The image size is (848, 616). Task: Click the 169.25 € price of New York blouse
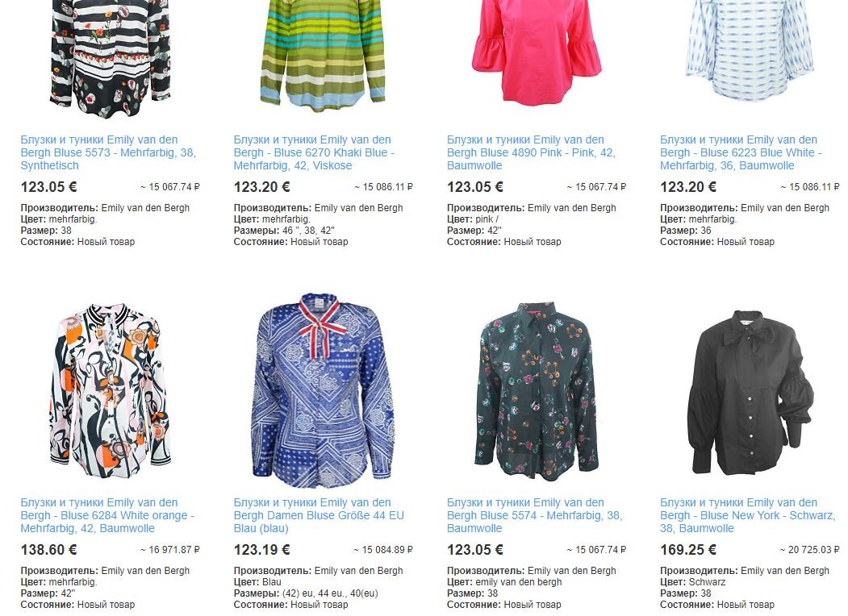(688, 550)
